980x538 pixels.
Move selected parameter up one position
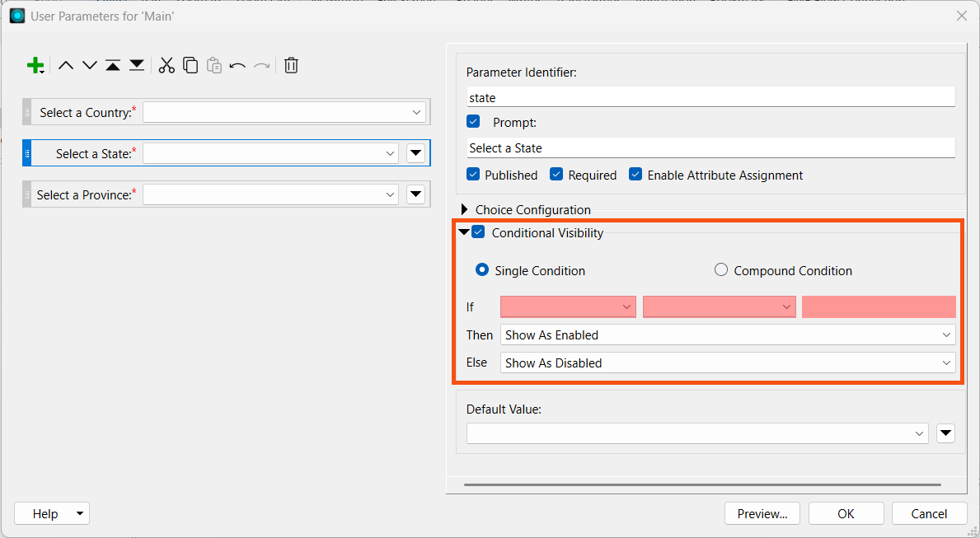pos(66,65)
